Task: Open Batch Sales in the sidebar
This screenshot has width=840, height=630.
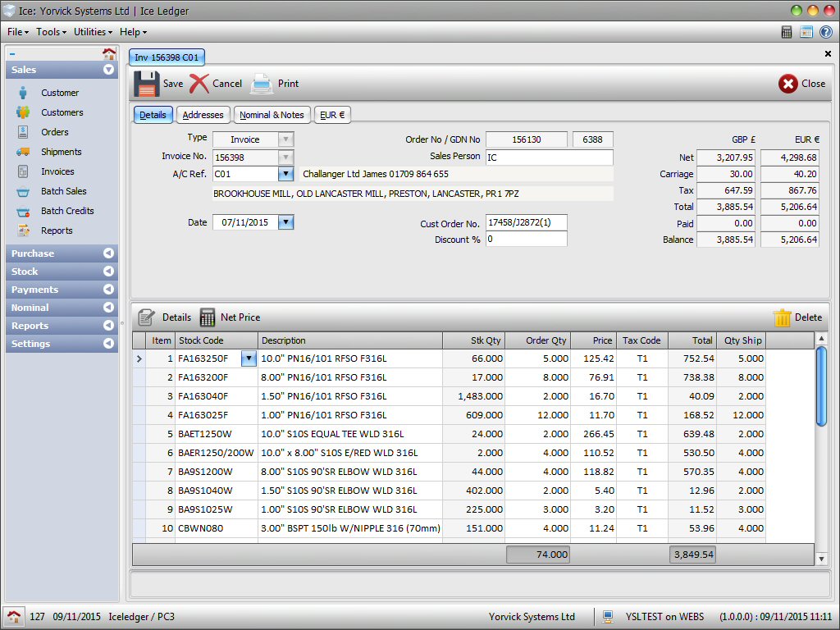Action: [x=63, y=191]
